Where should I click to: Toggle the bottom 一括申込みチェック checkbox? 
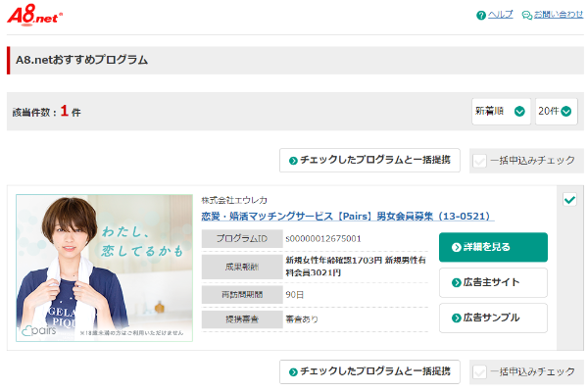[479, 372]
